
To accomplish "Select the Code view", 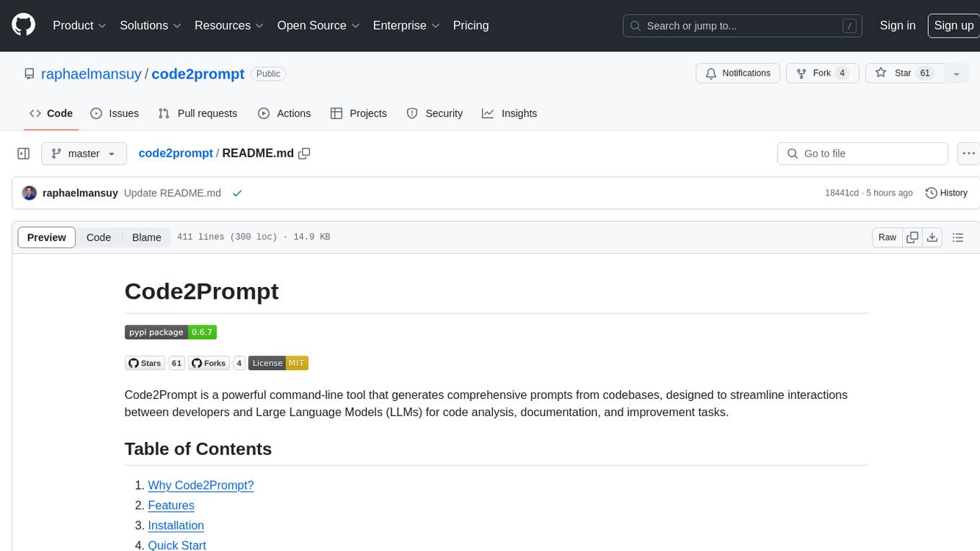I will [x=99, y=237].
